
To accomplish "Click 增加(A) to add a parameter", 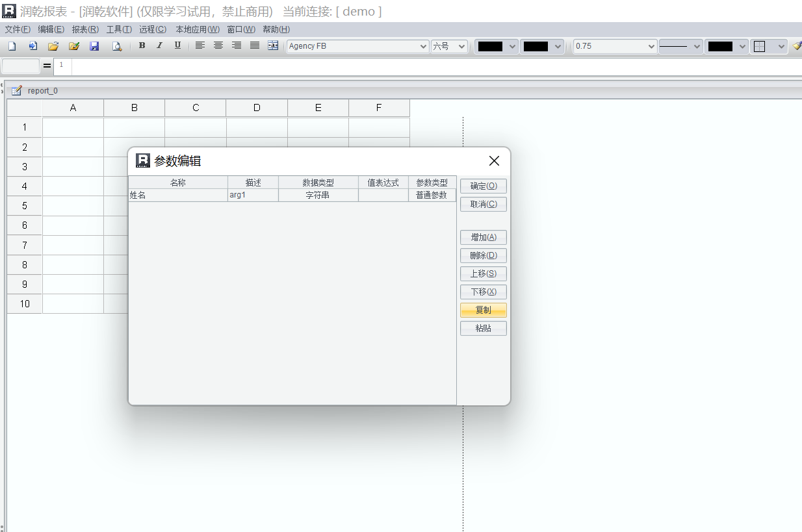I will 484,237.
